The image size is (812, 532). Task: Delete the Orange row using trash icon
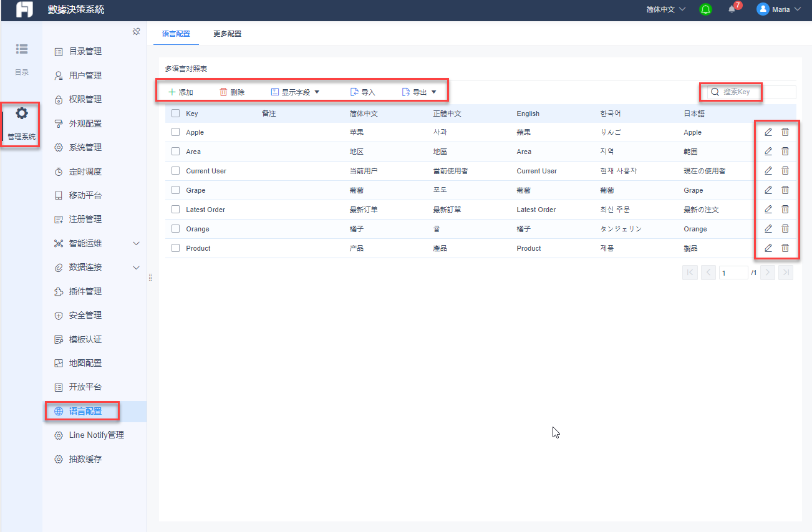(785, 229)
